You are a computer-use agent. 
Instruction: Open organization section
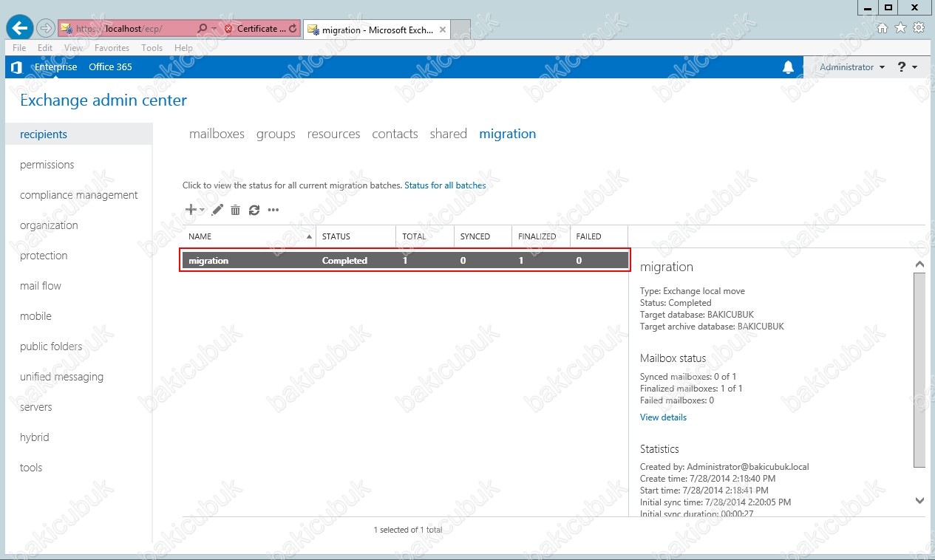(49, 225)
